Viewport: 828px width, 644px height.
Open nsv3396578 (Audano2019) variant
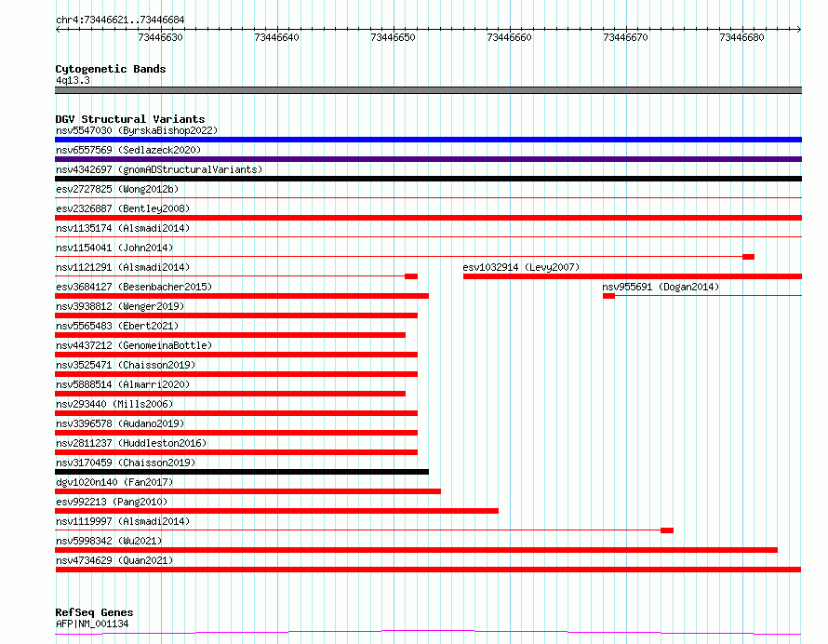coord(120,423)
